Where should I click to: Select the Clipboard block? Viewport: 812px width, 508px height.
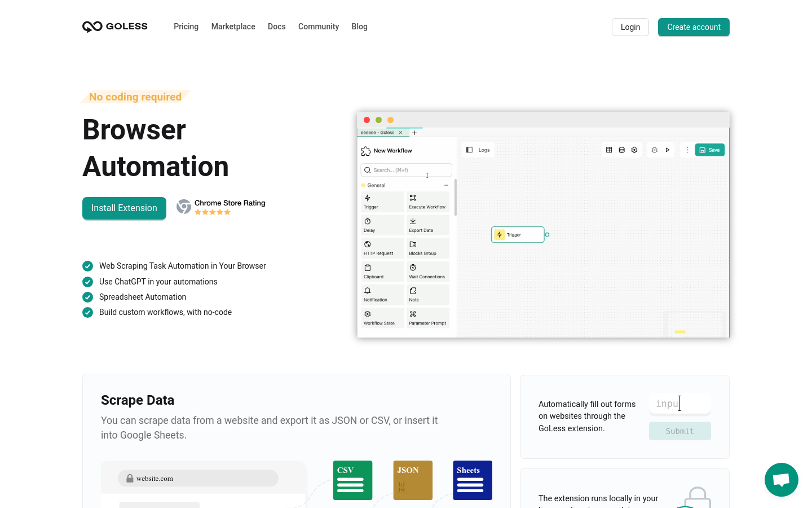[382, 271]
